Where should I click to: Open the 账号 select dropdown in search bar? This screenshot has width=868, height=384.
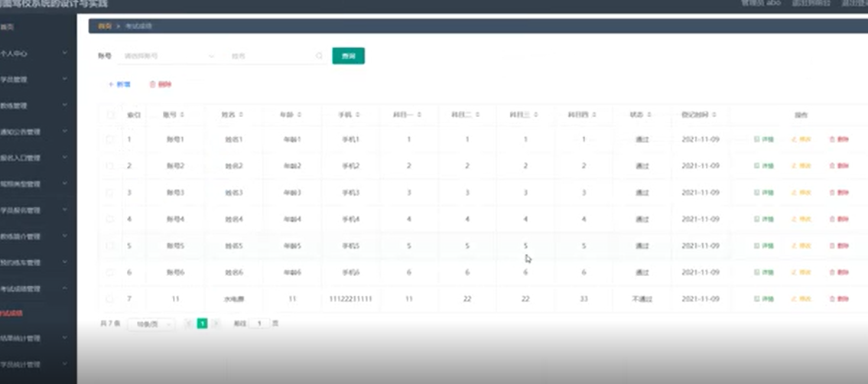point(167,56)
